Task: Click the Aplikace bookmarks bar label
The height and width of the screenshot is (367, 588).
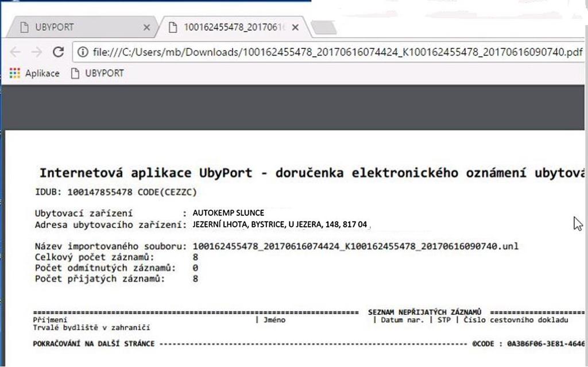Action: (42, 73)
